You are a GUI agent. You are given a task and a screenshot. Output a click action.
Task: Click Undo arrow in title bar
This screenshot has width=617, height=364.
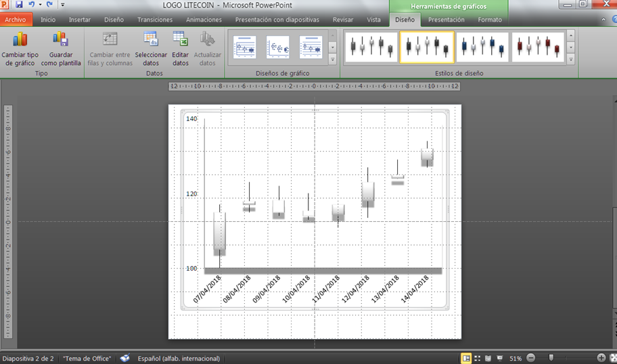tap(32, 5)
